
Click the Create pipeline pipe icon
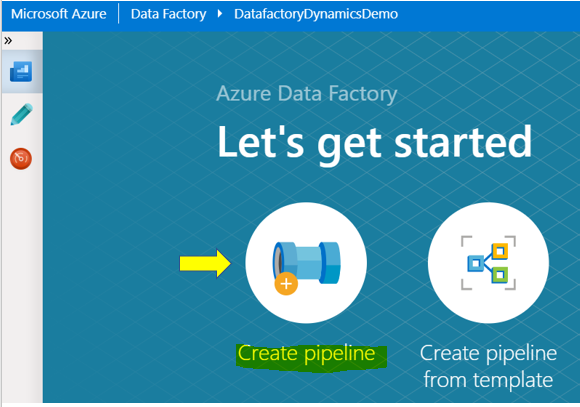(306, 263)
